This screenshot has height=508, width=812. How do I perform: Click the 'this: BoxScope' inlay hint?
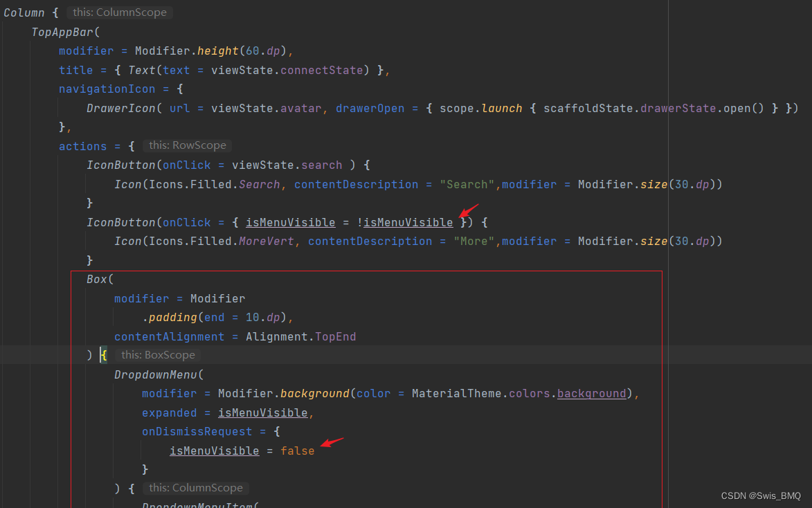tap(158, 354)
